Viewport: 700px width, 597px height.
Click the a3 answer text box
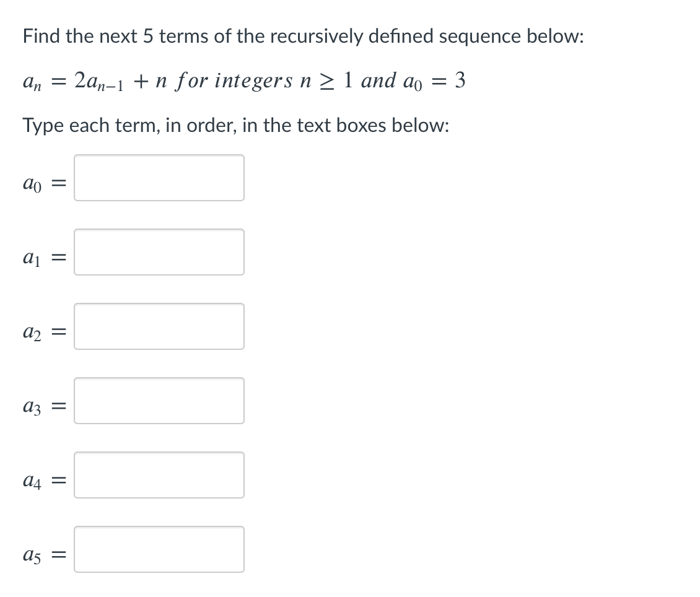tap(159, 401)
